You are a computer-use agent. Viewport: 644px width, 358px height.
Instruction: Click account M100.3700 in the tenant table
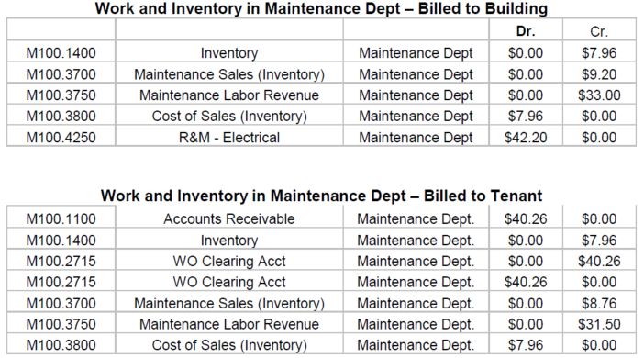tap(61, 303)
